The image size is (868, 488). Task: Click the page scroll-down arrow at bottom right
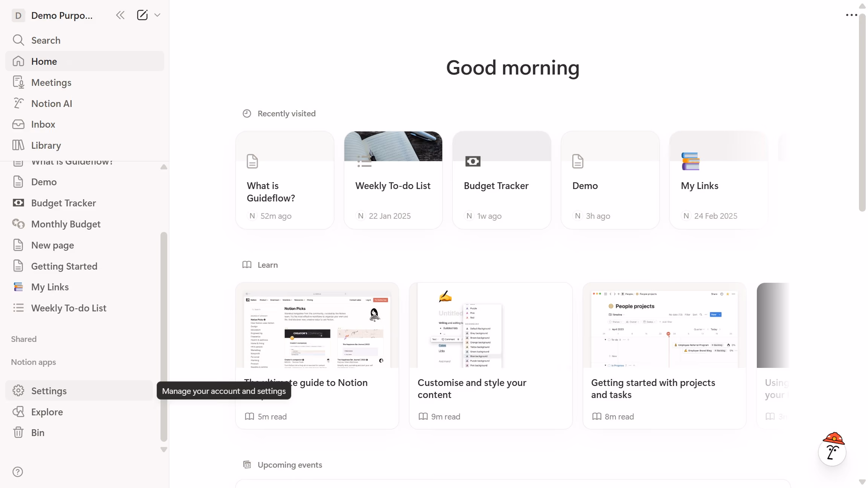pyautogui.click(x=862, y=482)
